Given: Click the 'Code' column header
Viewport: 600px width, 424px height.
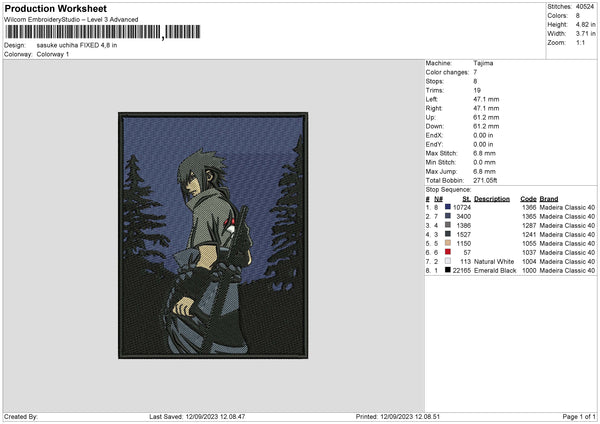Looking at the screenshot, I should click(x=528, y=199).
